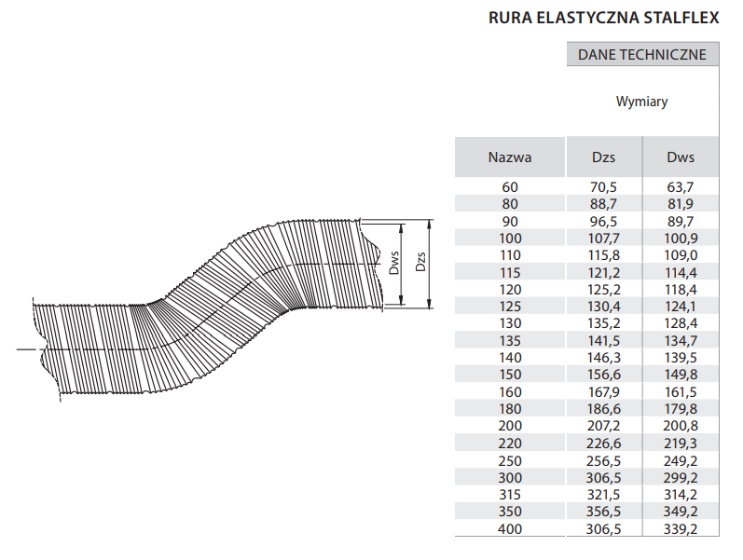Viewport: 743px width, 560px height.
Task: Select Dzs value 125,2
Action: (x=604, y=290)
